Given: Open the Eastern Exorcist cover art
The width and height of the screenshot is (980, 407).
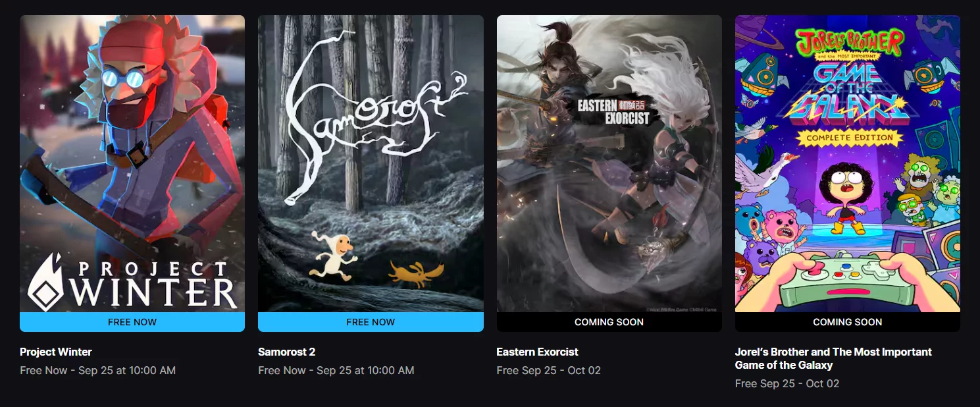Looking at the screenshot, I should pyautogui.click(x=609, y=163).
